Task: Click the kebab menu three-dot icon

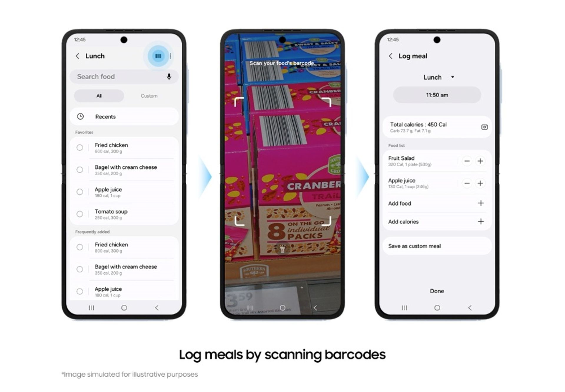Action: point(170,56)
